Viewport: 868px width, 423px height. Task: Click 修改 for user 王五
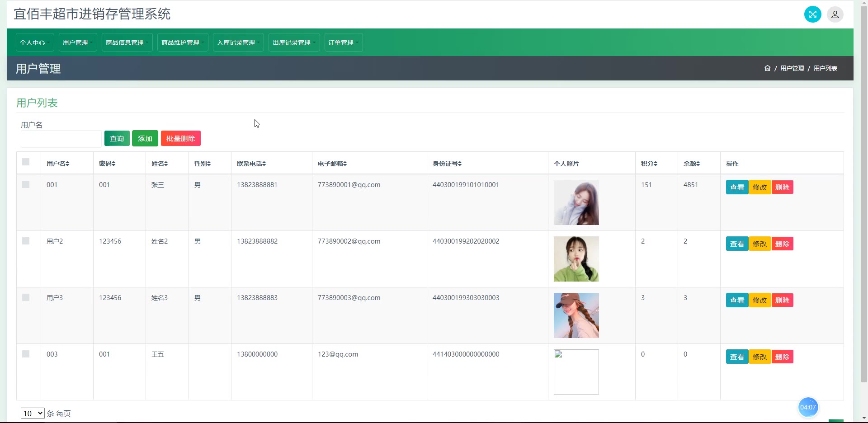(x=760, y=357)
